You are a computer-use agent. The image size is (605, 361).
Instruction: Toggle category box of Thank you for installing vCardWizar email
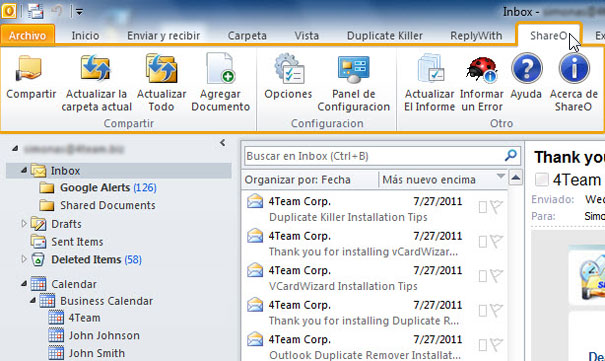483,242
